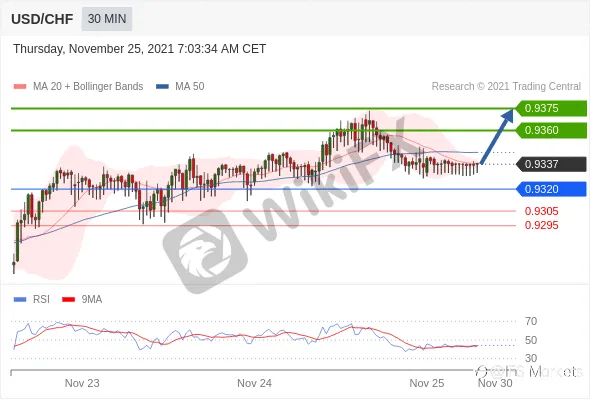Viewport: 590px width, 400px height.
Task: Click the RSI 70 level label
Action: click(x=531, y=321)
